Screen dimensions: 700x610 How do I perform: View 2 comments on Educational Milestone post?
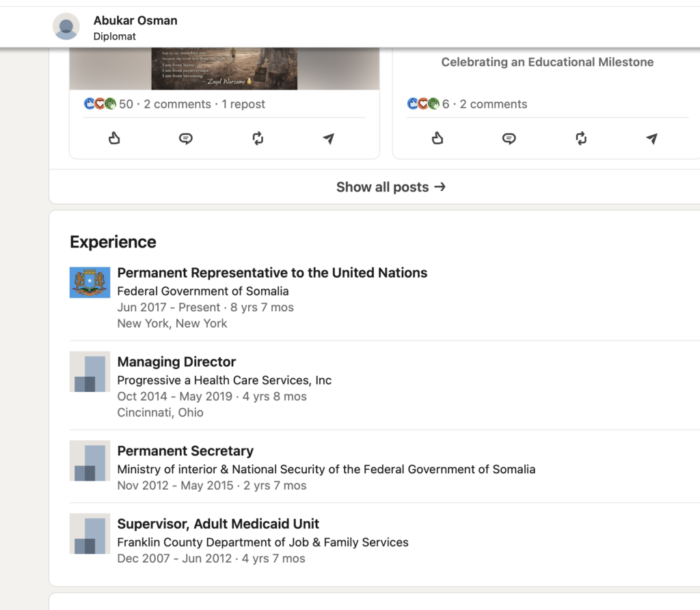click(493, 104)
